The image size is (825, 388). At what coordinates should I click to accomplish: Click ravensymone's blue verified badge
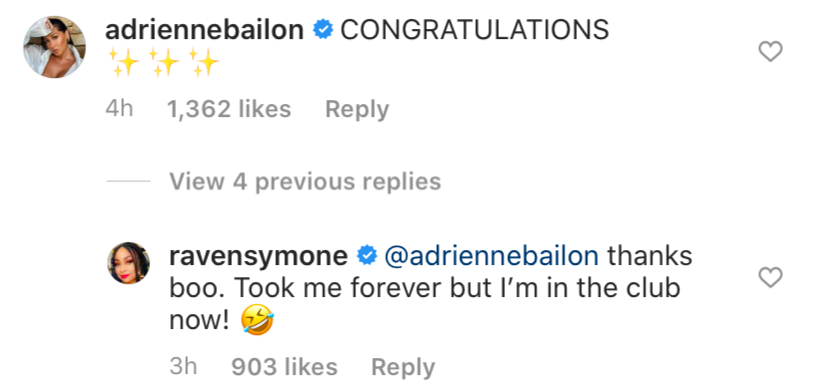tap(367, 256)
